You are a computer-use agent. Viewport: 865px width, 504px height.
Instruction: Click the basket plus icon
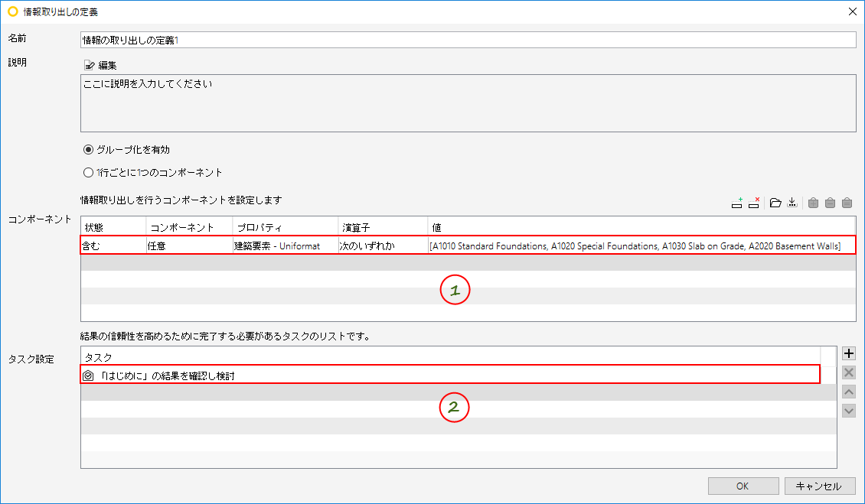[813, 203]
